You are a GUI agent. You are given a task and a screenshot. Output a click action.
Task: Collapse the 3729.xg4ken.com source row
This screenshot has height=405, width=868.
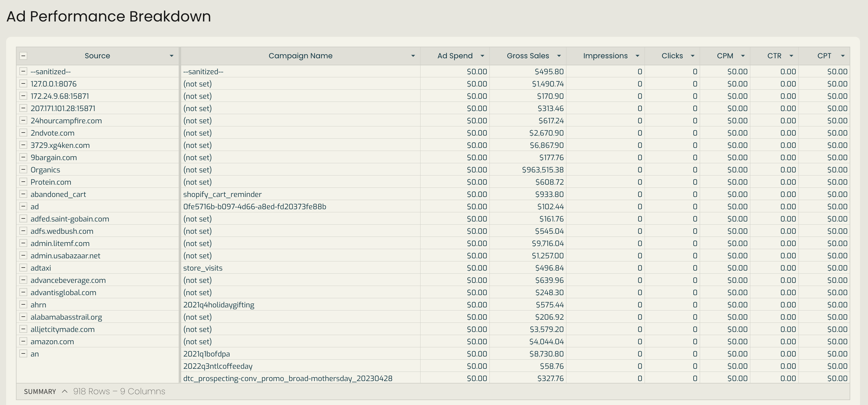(23, 145)
